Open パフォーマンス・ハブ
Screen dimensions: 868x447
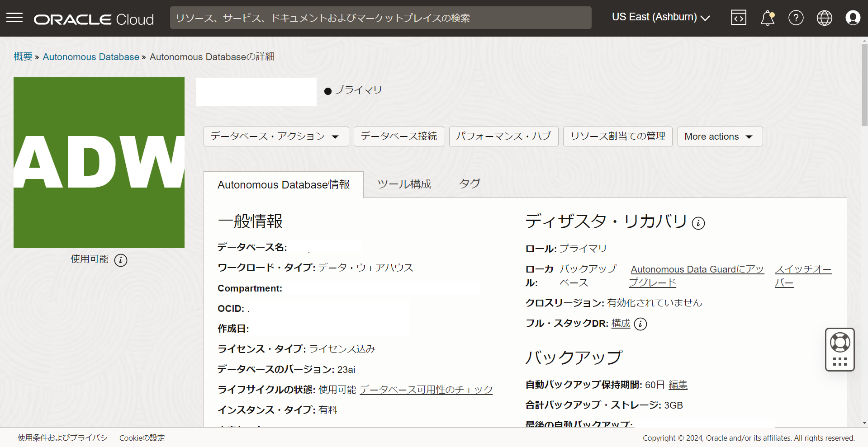[503, 136]
